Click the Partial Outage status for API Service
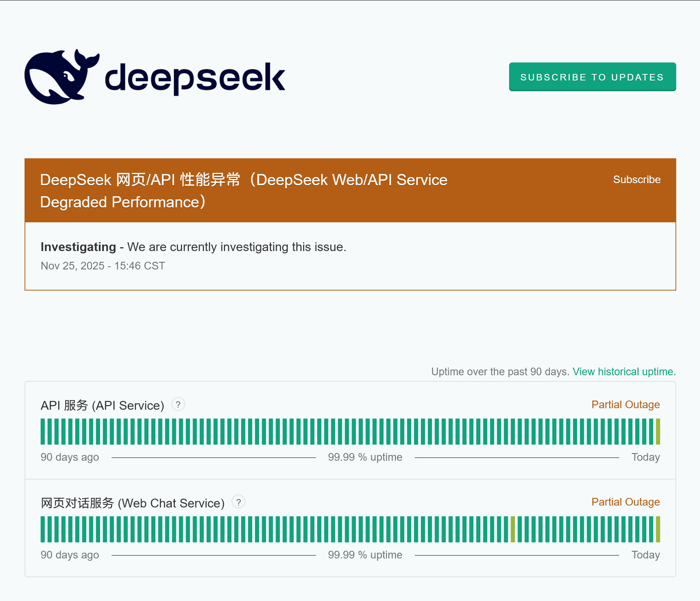 point(625,404)
